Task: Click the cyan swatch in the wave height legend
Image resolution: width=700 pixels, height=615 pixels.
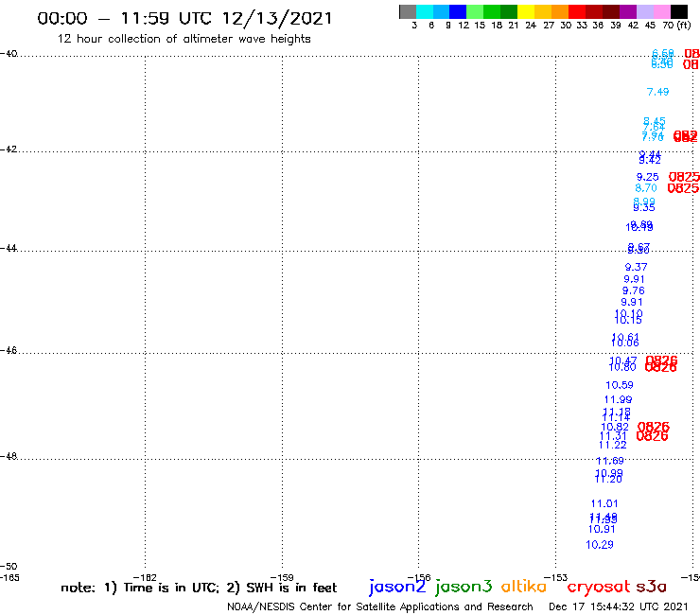Action: pos(424,11)
